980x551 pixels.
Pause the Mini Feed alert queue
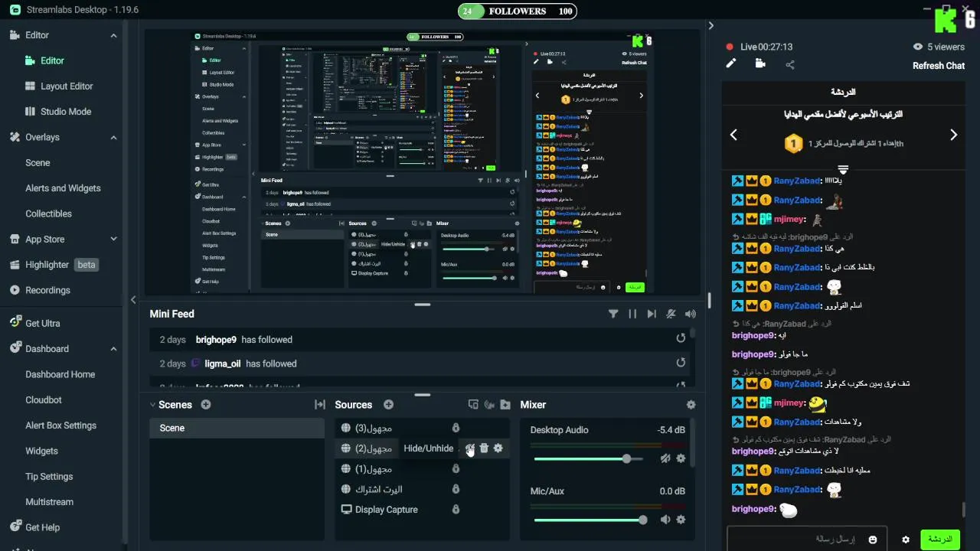point(632,314)
